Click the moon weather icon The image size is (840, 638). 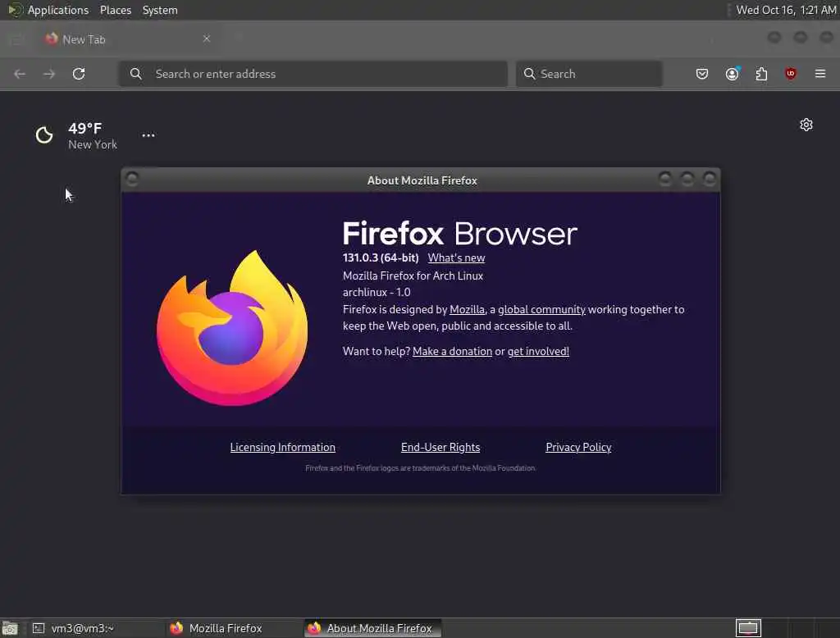44,135
